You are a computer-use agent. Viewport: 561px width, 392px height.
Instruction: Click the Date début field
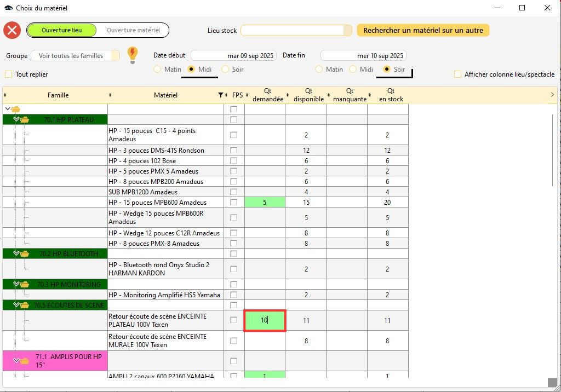click(233, 56)
